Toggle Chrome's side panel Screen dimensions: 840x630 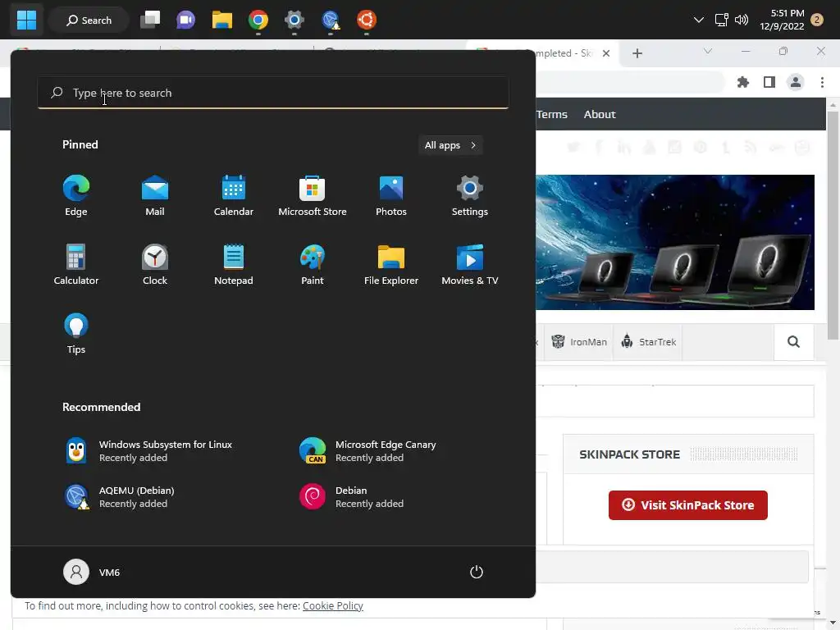pos(769,82)
